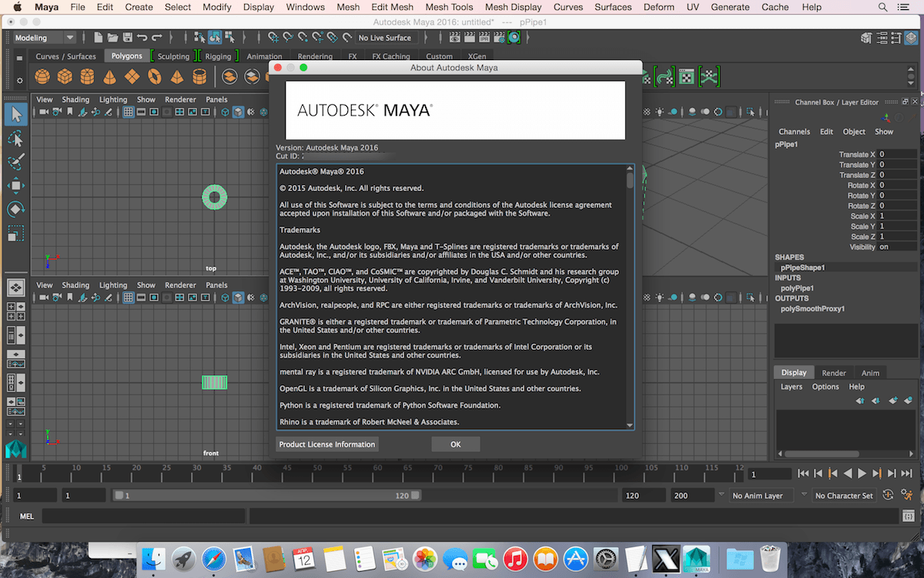Image resolution: width=924 pixels, height=578 pixels.
Task: Switch to the Sculpting shelf tab
Action: (174, 56)
